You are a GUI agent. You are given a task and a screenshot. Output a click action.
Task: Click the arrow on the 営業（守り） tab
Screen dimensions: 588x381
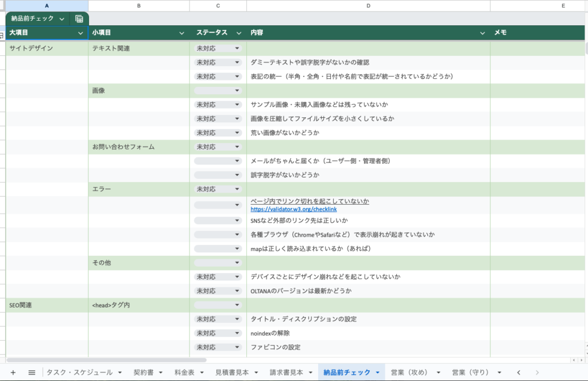click(x=500, y=372)
